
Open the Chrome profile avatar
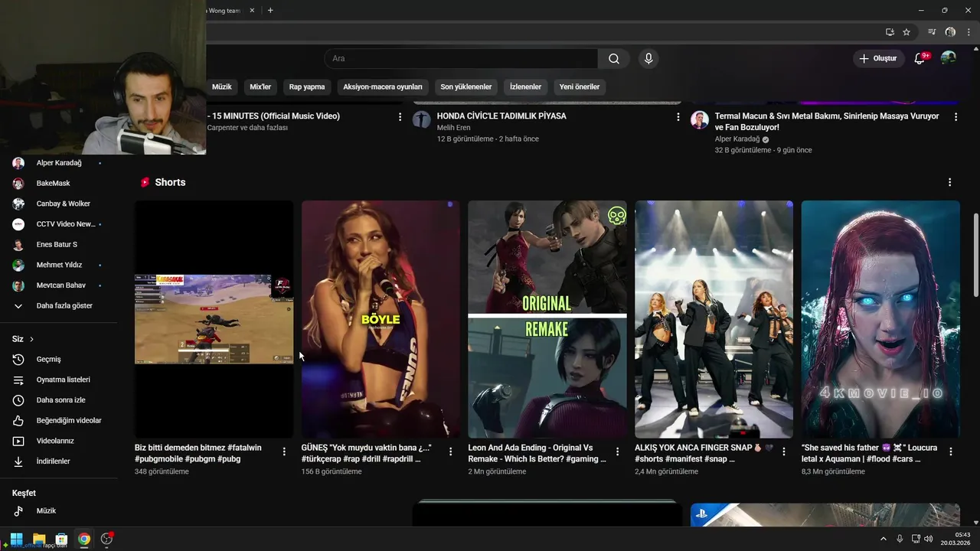(x=950, y=32)
